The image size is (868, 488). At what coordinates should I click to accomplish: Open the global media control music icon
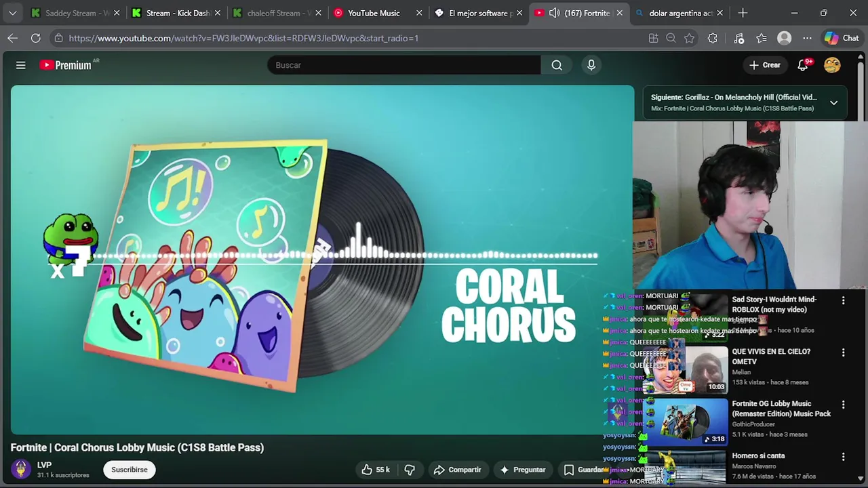739,38
